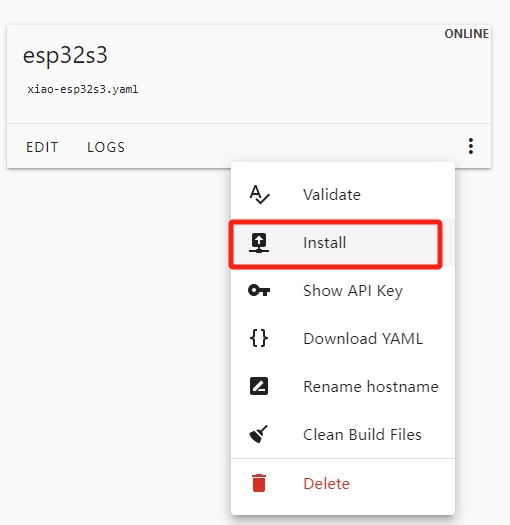This screenshot has height=525, width=510.
Task: Choose Clean Build Files option
Action: 343,434
